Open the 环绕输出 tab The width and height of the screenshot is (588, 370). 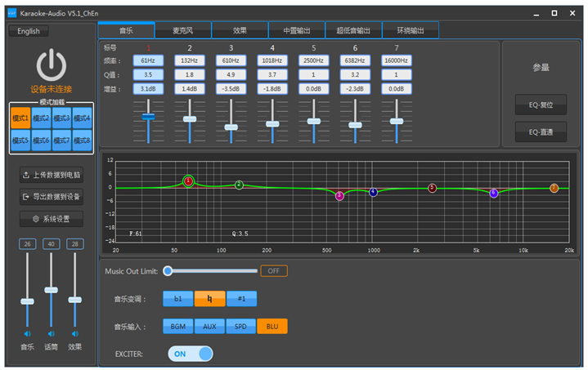(411, 30)
